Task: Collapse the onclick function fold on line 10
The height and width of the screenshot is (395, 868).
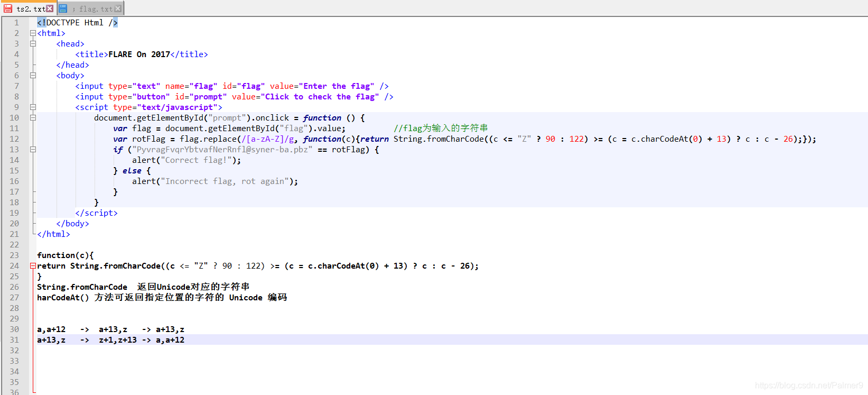Action: pyautogui.click(x=33, y=118)
